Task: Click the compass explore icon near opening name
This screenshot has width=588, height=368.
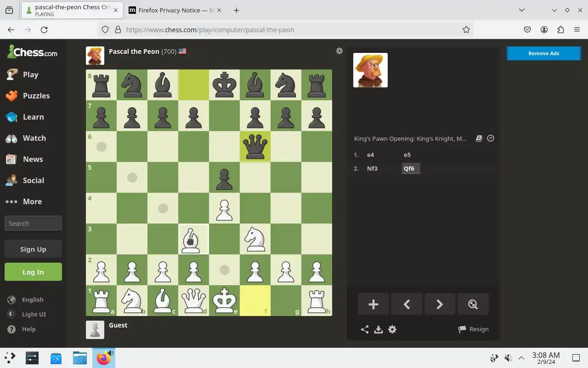Action: point(491,138)
